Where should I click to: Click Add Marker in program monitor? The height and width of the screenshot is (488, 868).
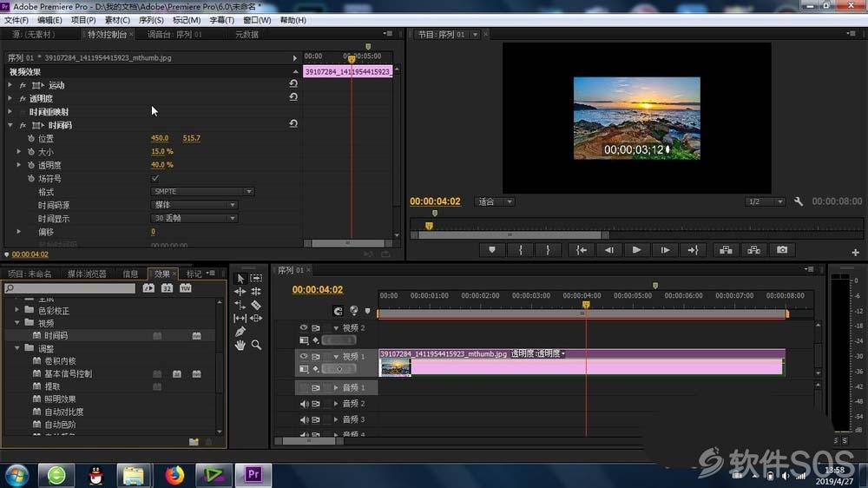(492, 250)
